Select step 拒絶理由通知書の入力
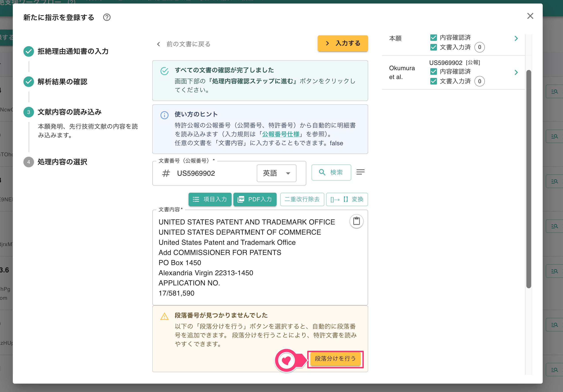Image resolution: width=563 pixels, height=392 pixels. click(x=66, y=51)
